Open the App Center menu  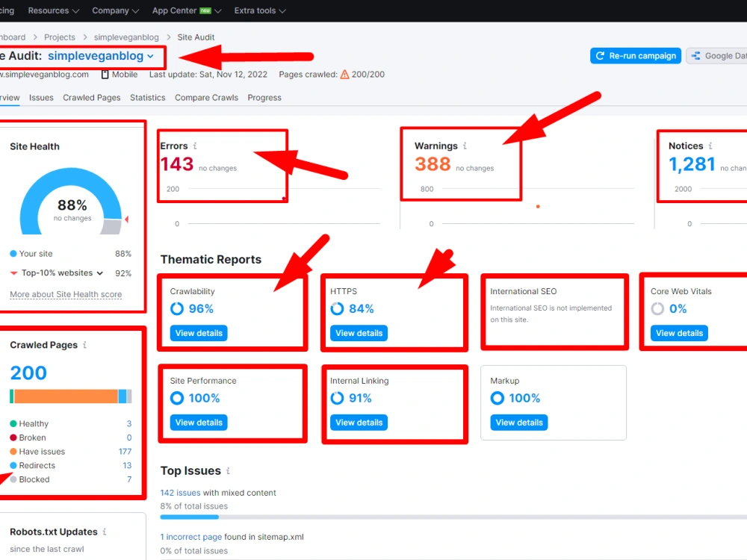click(187, 10)
